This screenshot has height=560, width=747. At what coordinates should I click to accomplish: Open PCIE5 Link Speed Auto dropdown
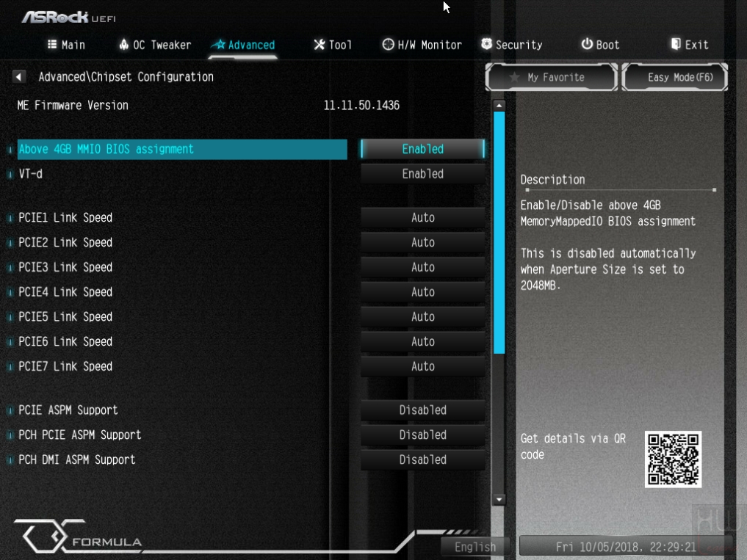tap(423, 316)
